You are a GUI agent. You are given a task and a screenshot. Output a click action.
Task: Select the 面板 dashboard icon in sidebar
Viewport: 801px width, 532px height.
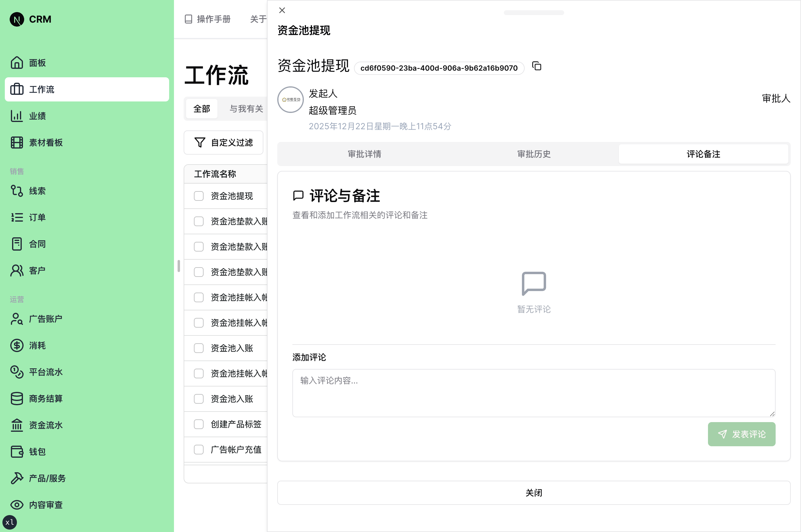[17, 63]
